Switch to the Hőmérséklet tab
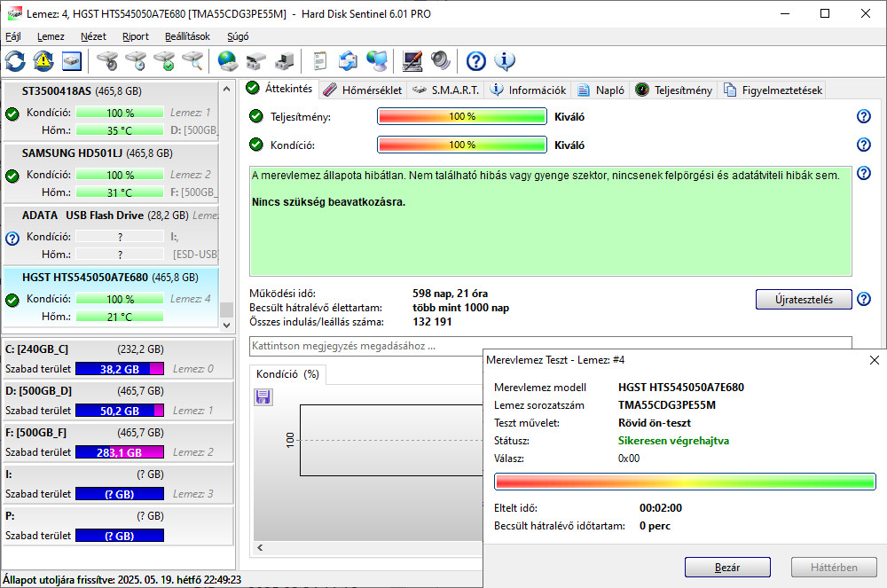This screenshot has width=887, height=588. (x=363, y=90)
